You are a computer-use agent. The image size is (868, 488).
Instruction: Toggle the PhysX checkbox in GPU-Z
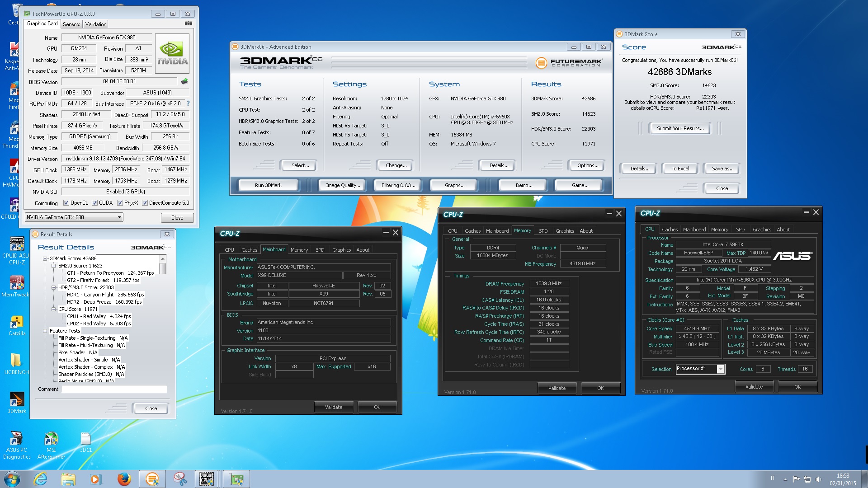coord(120,203)
